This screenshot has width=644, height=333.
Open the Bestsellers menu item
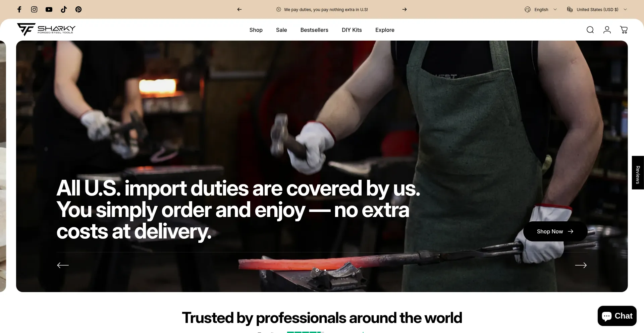click(x=314, y=30)
